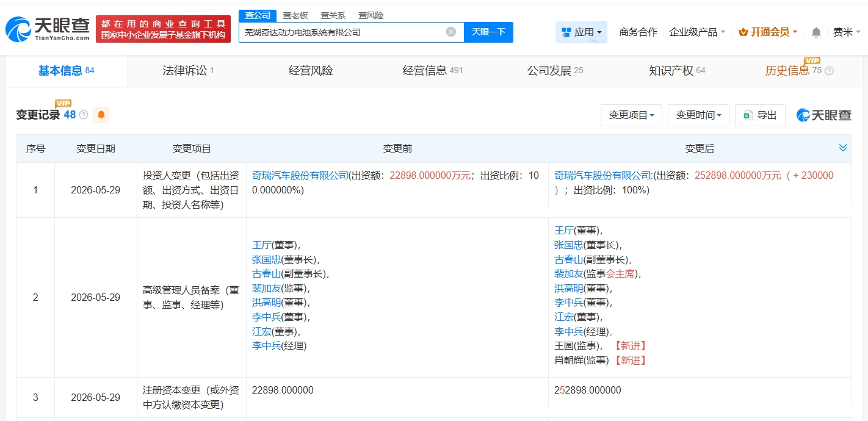Open 王厅 profile in 变更后 column
868x421 pixels.
(563, 230)
